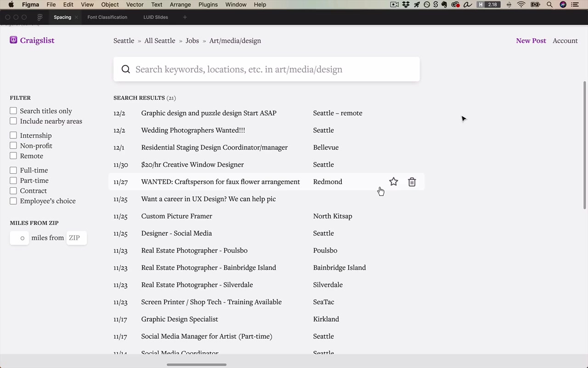Open Siri from the menu bar
The height and width of the screenshot is (368, 588).
click(x=563, y=5)
